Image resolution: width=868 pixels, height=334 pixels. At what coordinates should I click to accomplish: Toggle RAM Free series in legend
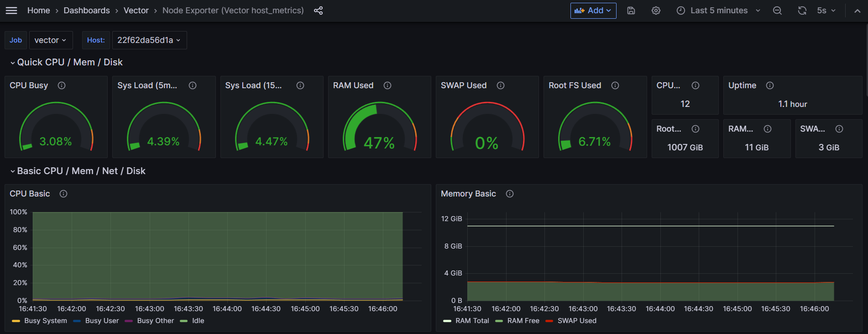[523, 321]
